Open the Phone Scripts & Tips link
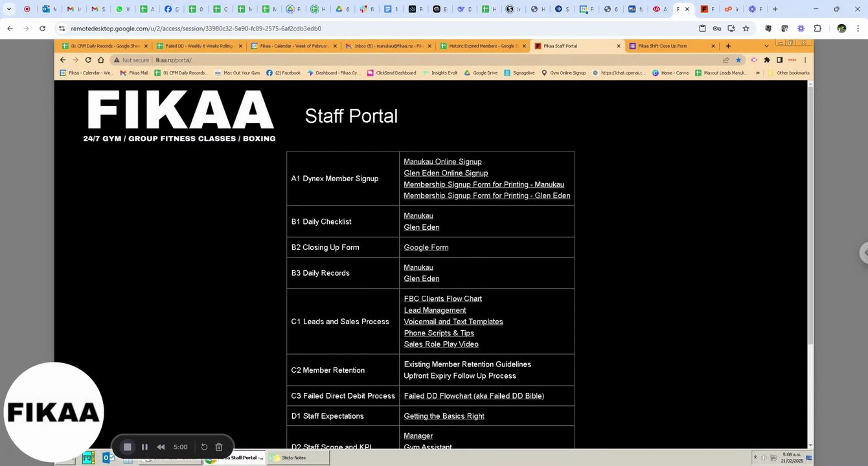The image size is (868, 466). (439, 333)
